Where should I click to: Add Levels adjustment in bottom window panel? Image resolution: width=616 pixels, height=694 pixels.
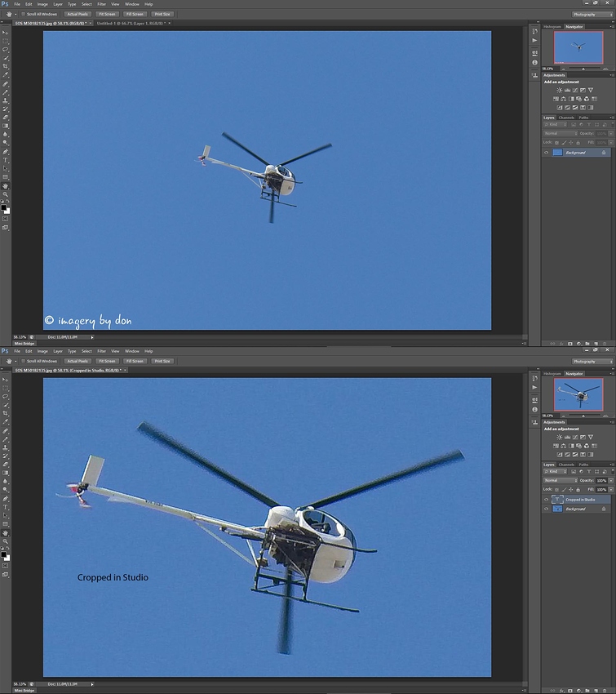[x=567, y=436]
